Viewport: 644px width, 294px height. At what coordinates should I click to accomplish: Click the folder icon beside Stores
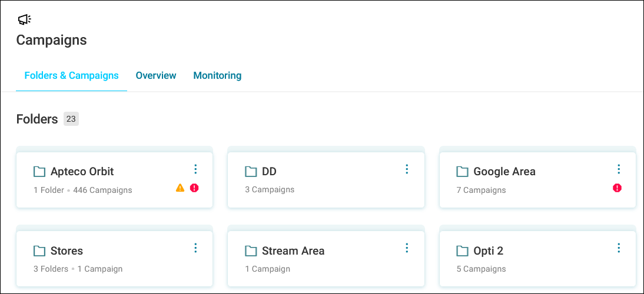point(39,250)
